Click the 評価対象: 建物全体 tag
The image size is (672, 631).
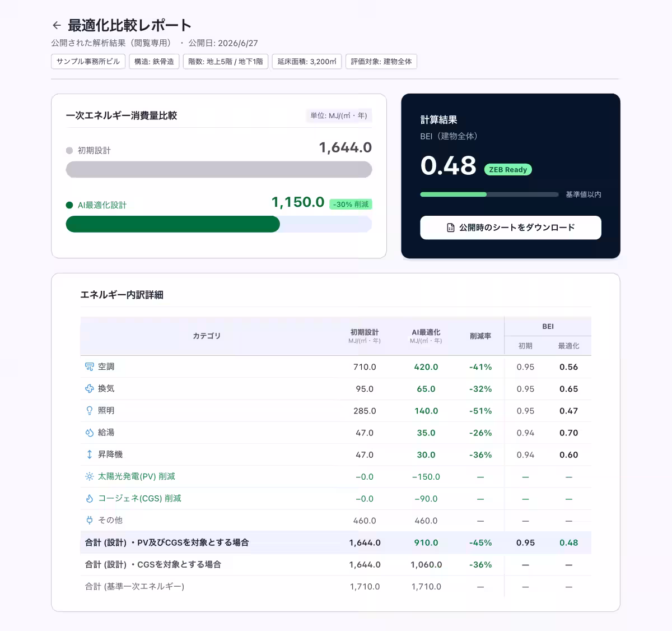pyautogui.click(x=381, y=62)
